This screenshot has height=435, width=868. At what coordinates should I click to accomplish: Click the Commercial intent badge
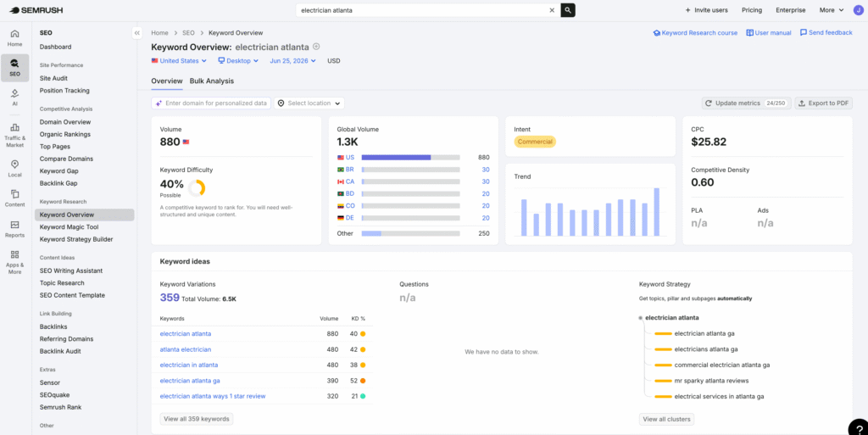tap(535, 142)
